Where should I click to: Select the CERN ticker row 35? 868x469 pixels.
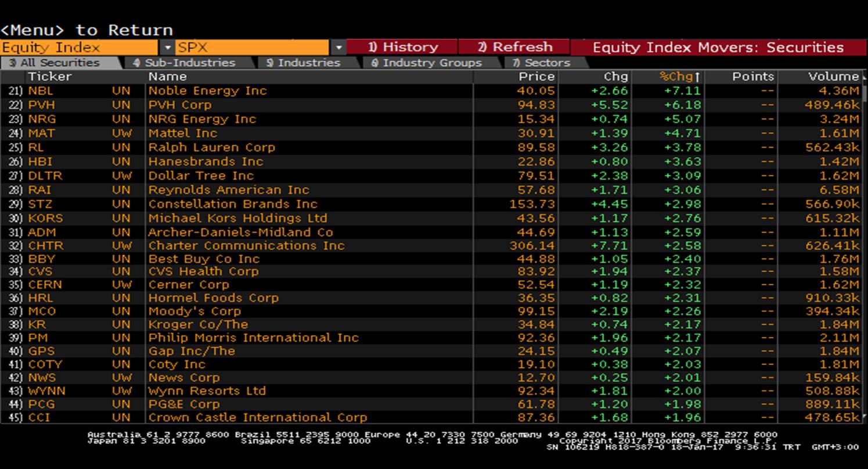click(x=45, y=285)
